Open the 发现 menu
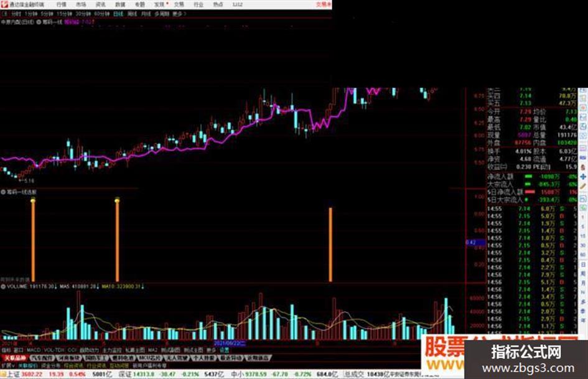Image resolution: width=588 pixels, height=379 pixels. coord(159,4)
